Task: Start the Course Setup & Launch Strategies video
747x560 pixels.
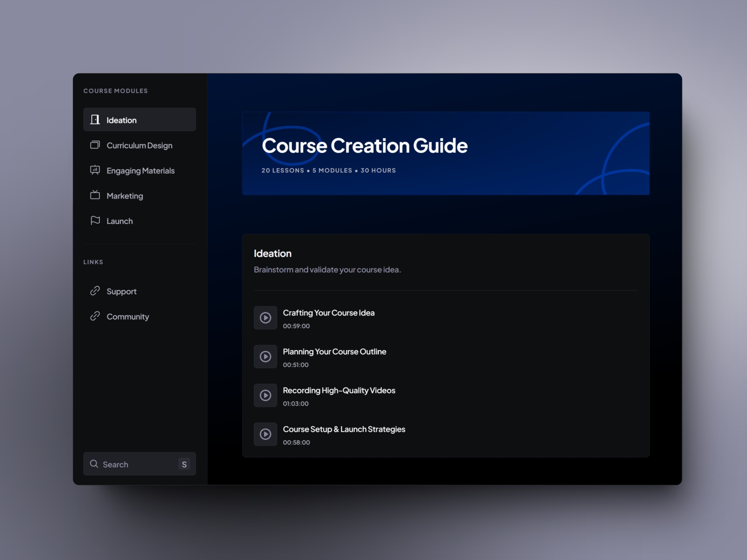Action: 265,434
